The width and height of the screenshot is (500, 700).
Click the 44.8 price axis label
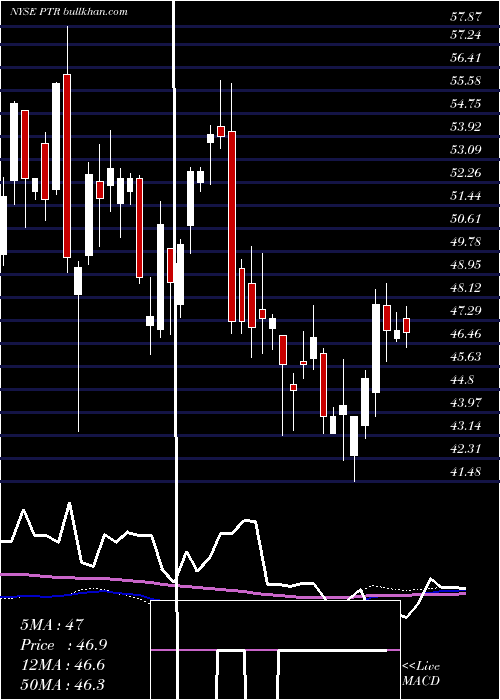tap(462, 379)
